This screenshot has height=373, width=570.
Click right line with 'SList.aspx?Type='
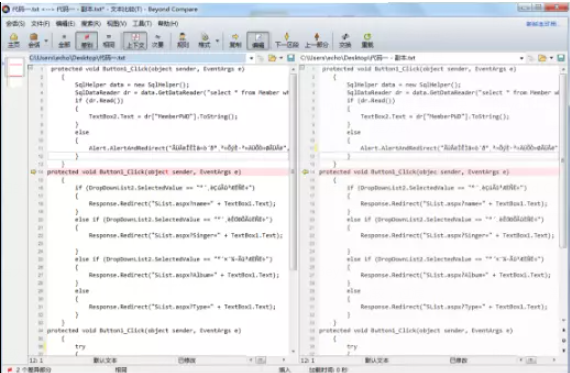454,307
